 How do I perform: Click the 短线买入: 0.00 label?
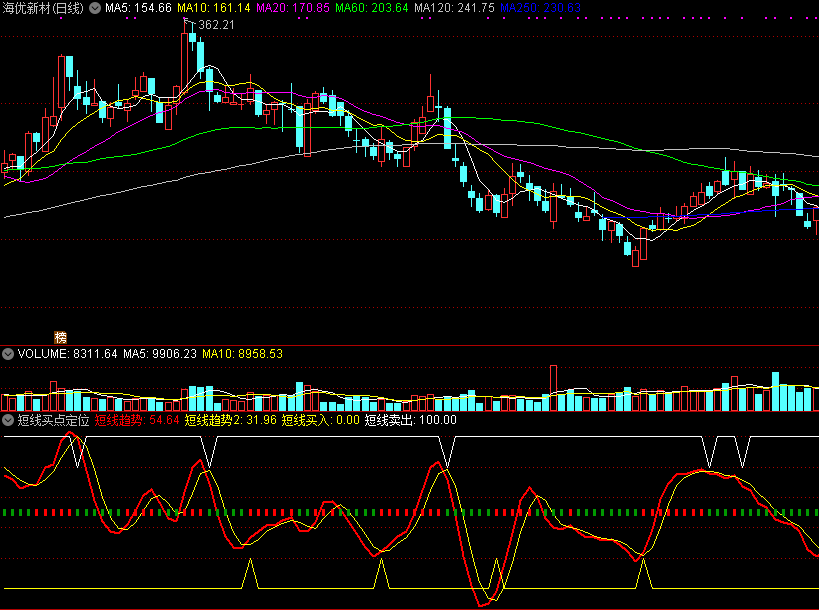pyautogui.click(x=321, y=420)
